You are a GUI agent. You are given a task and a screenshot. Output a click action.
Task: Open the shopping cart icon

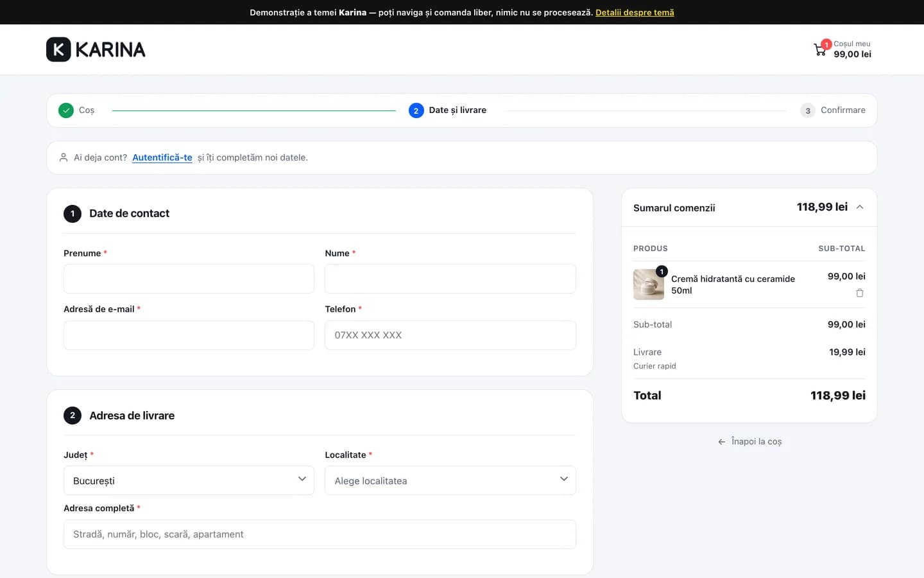pyautogui.click(x=820, y=49)
